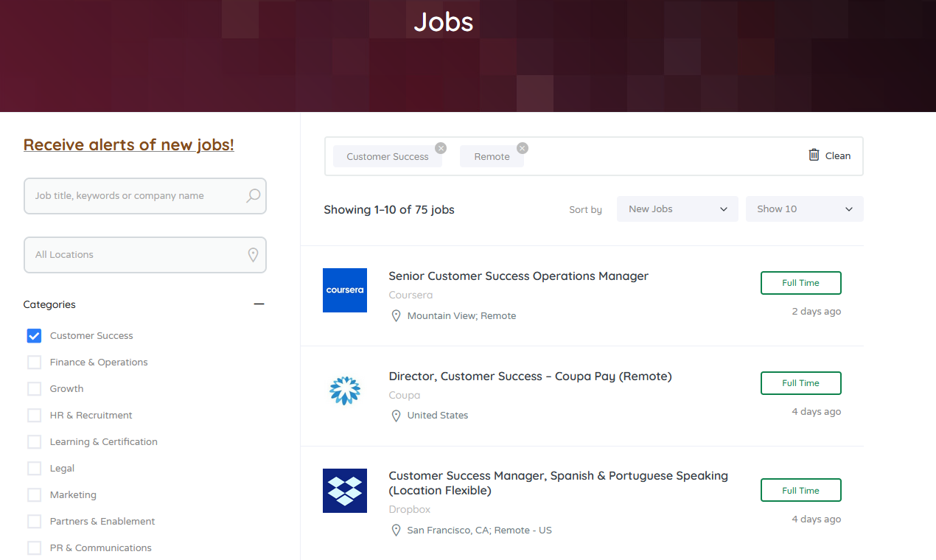Click the job title keywords input field
Screen dimensions: 936x560
pos(133,196)
